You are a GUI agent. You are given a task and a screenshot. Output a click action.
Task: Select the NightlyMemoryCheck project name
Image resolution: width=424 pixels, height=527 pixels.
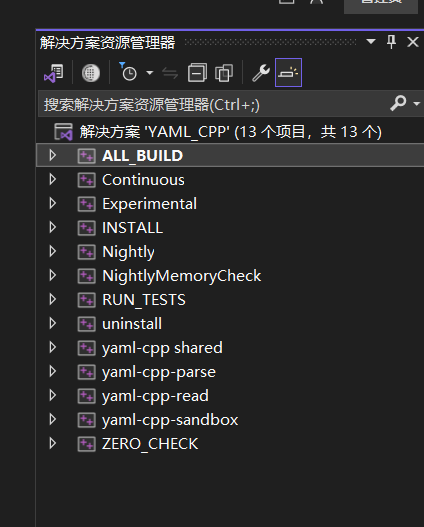coord(181,276)
